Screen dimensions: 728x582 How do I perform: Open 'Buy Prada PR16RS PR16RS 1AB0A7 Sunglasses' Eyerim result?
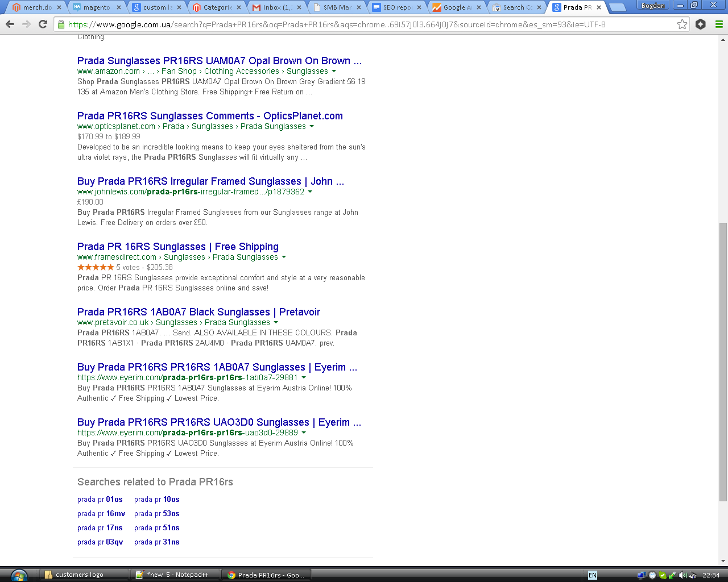(217, 367)
